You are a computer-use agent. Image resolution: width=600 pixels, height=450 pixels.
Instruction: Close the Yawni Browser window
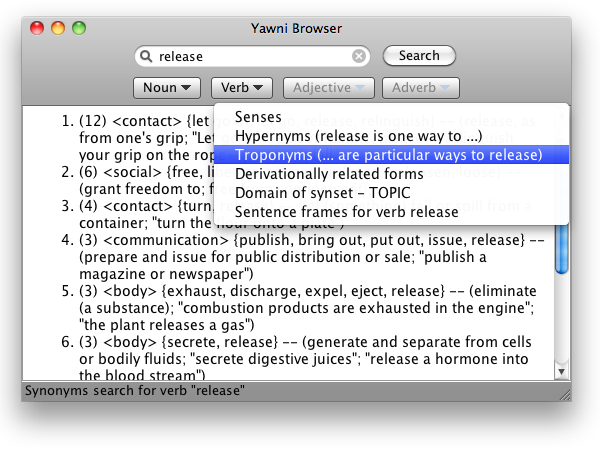click(x=37, y=28)
